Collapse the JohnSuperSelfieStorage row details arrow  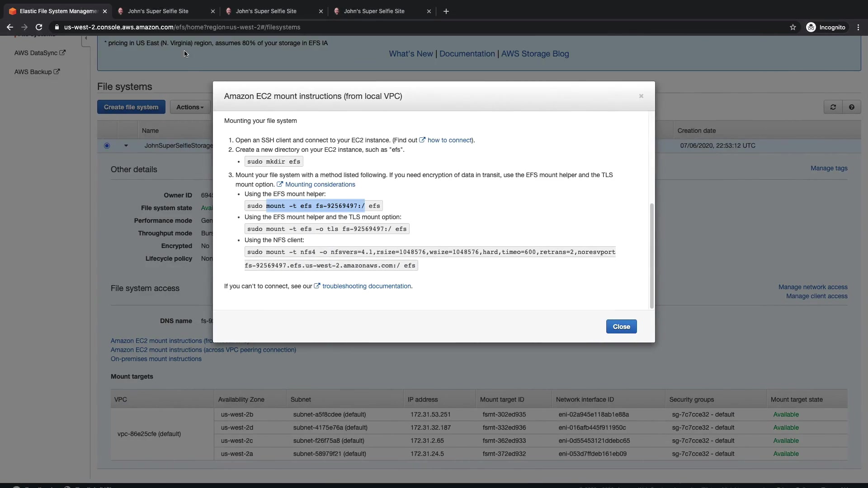click(x=126, y=145)
